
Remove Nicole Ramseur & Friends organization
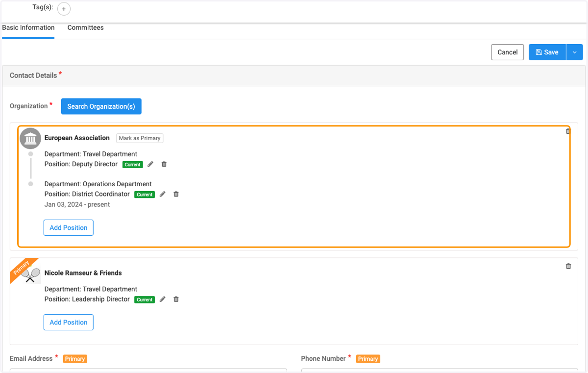click(568, 266)
